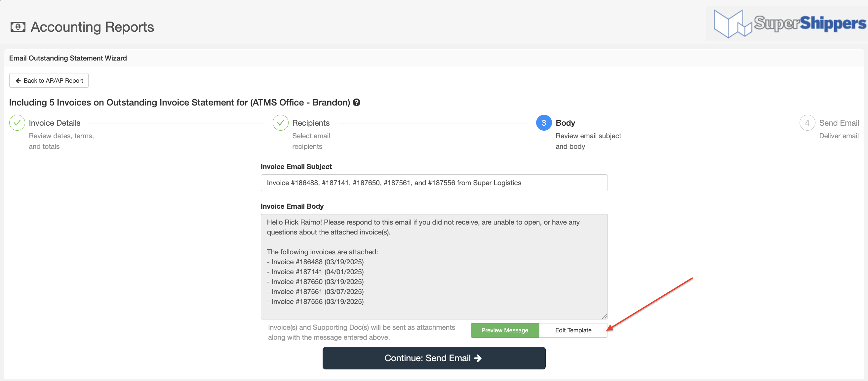Click 'Review email subject and body' description
The image size is (868, 381).
(588, 141)
